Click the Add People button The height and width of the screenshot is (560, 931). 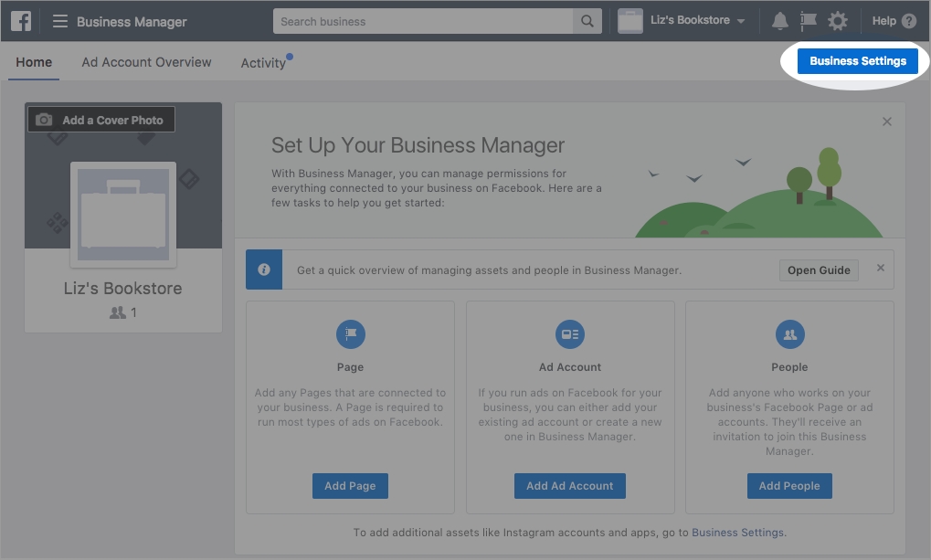pyautogui.click(x=789, y=486)
